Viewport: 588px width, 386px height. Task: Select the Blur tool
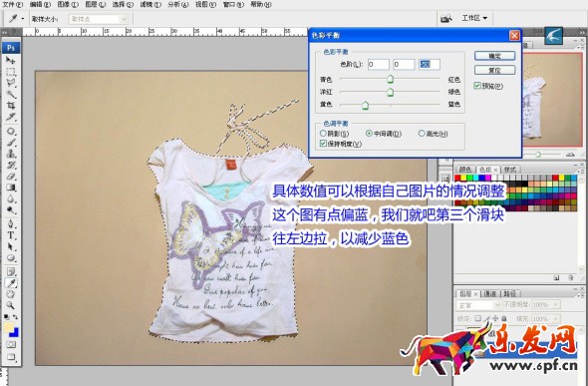click(11, 198)
